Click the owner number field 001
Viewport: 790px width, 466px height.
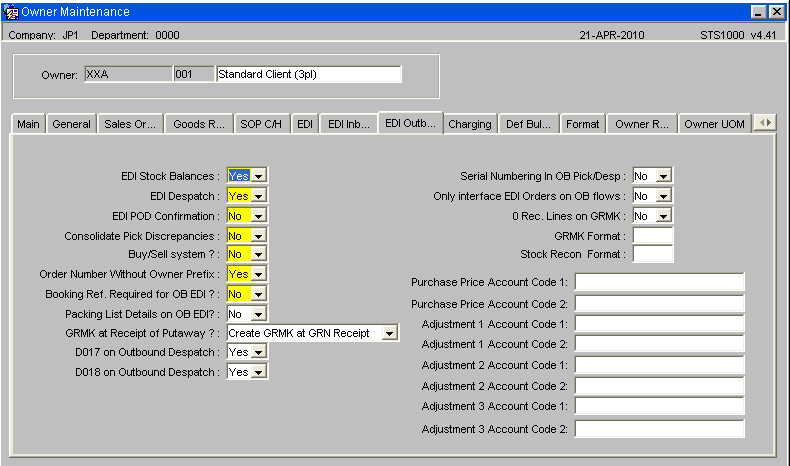pos(194,74)
